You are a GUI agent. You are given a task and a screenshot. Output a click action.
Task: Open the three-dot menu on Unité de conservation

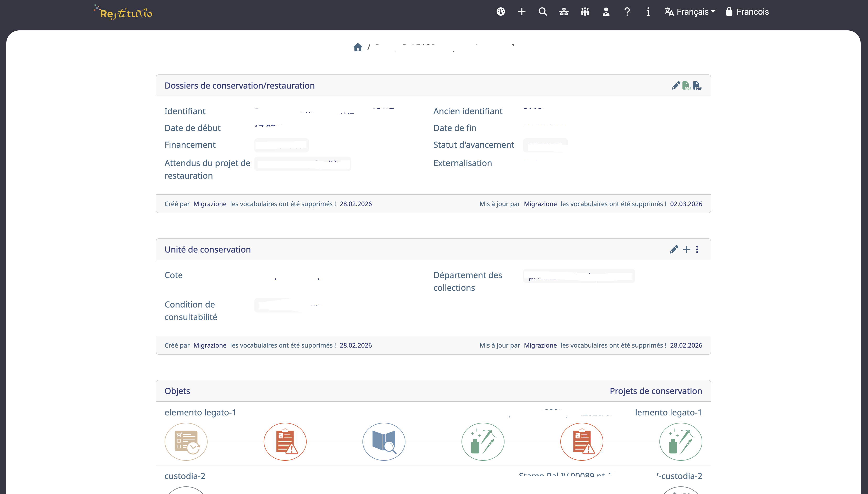[697, 249]
